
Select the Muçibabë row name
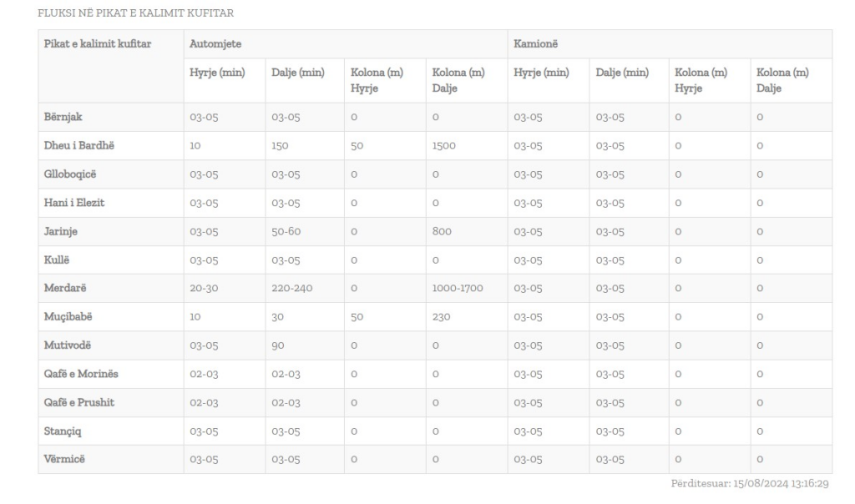pos(68,316)
